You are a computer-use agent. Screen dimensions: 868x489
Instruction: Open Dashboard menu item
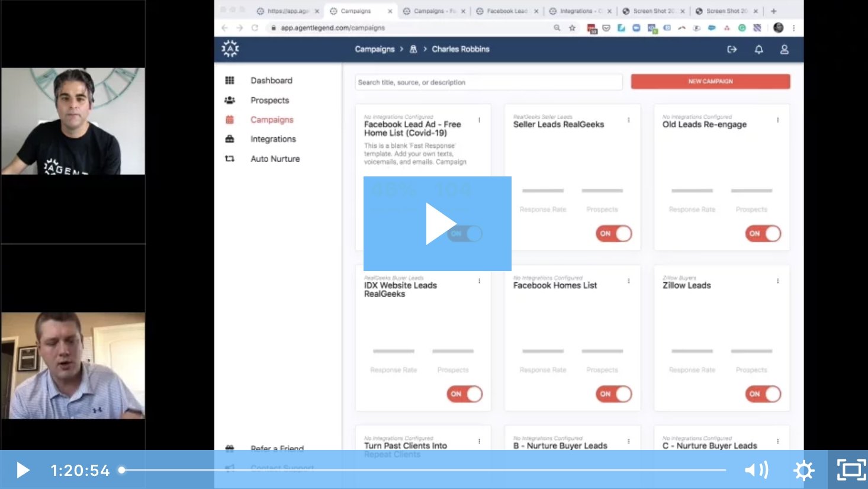pos(271,81)
